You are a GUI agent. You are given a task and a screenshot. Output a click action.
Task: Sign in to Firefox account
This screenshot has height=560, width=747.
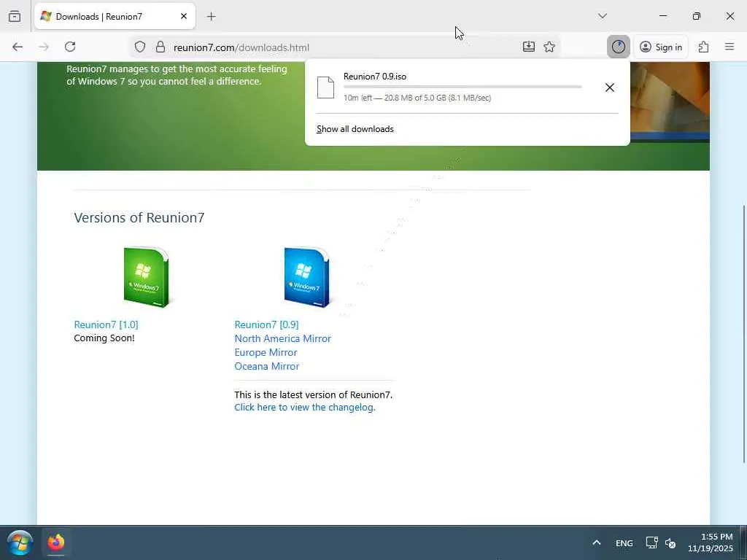point(661,47)
